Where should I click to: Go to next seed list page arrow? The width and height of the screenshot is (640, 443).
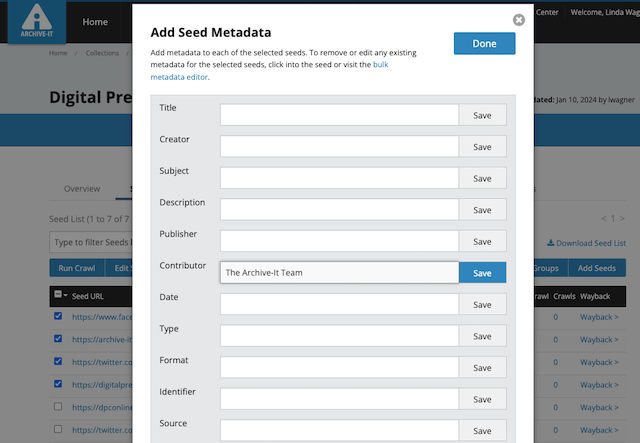pos(622,218)
